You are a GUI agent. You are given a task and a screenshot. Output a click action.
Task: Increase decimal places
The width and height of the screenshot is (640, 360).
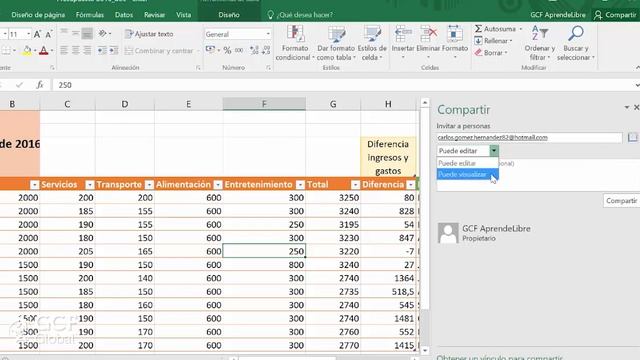pyautogui.click(x=254, y=50)
